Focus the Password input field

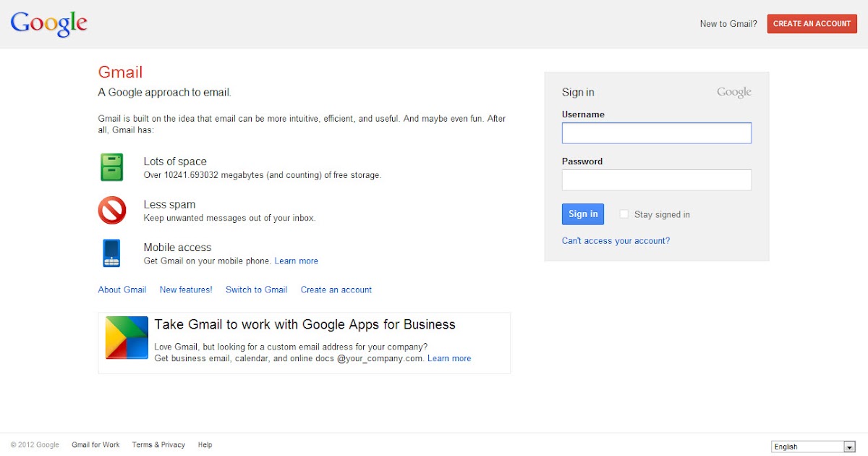tap(657, 180)
